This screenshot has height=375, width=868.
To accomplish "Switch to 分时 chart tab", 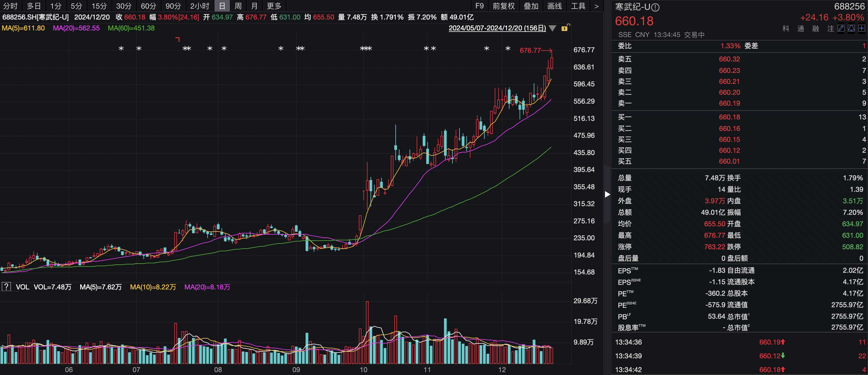I will pyautogui.click(x=10, y=6).
